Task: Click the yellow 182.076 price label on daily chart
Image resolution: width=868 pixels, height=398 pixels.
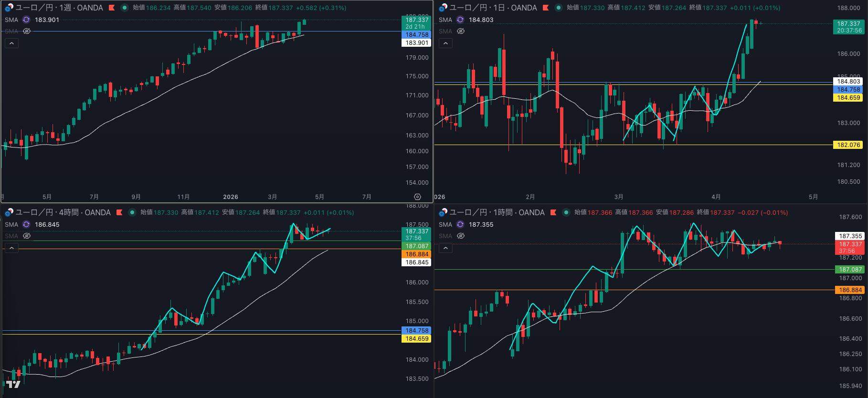Action: pyautogui.click(x=848, y=145)
